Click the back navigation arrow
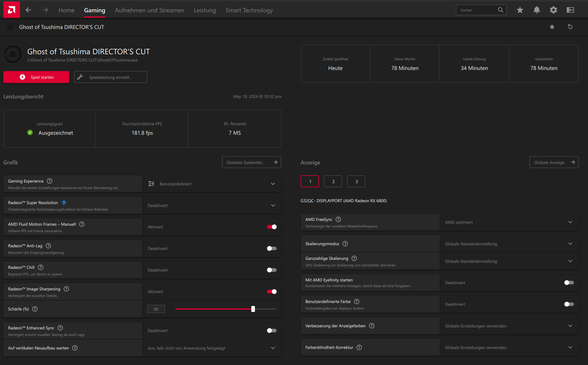Image resolution: width=588 pixels, height=365 pixels. point(28,10)
